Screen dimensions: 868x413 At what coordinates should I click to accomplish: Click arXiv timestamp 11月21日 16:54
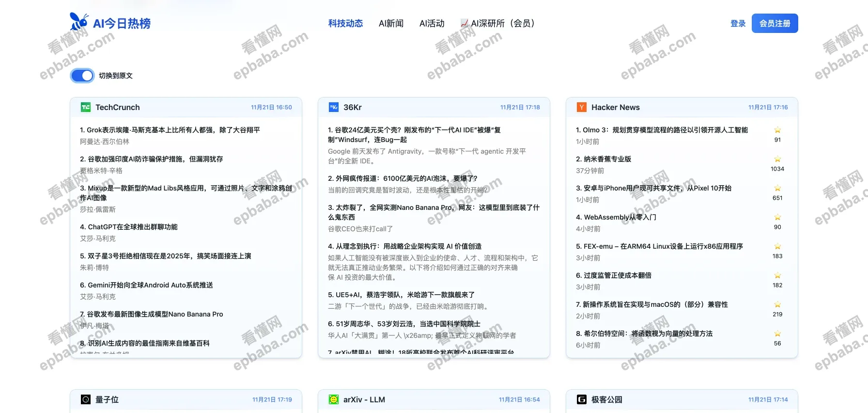pyautogui.click(x=519, y=399)
